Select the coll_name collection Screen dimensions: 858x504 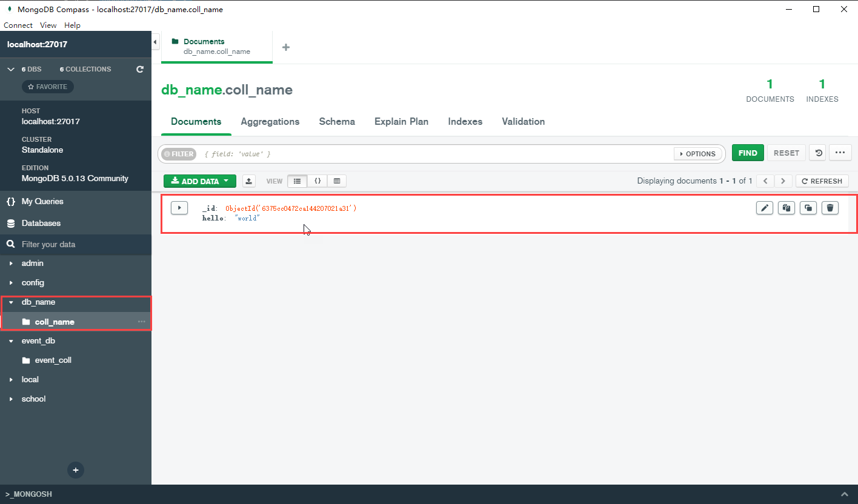(55, 322)
